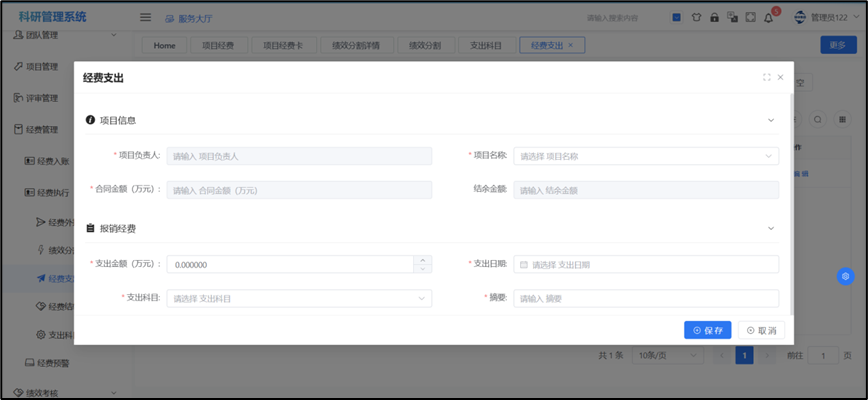The image size is (868, 400).
Task: Collapse the 报销经费 section
Action: tap(770, 228)
